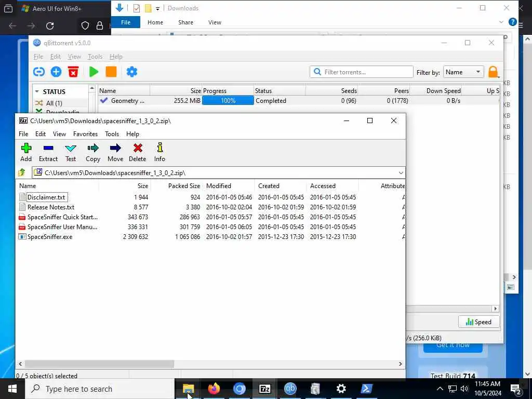Open the qBittorrent Tools menu
Screen dimensions: 532x399
pos(95,57)
